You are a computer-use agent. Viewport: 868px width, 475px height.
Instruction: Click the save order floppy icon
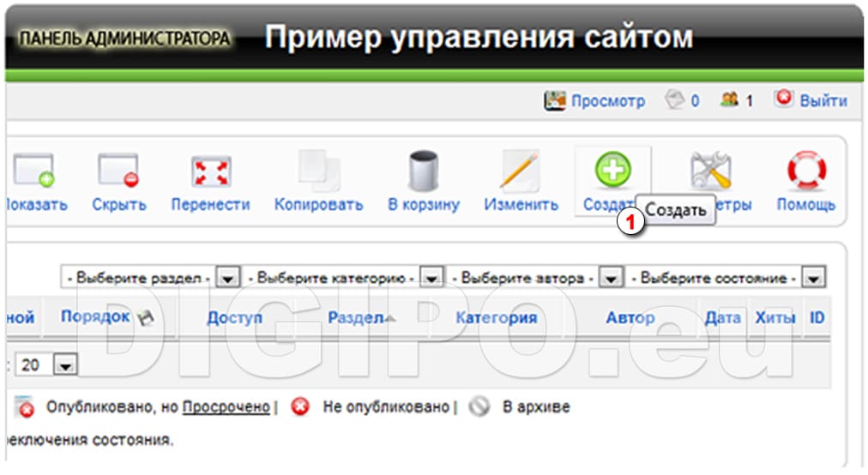pyautogui.click(x=146, y=318)
